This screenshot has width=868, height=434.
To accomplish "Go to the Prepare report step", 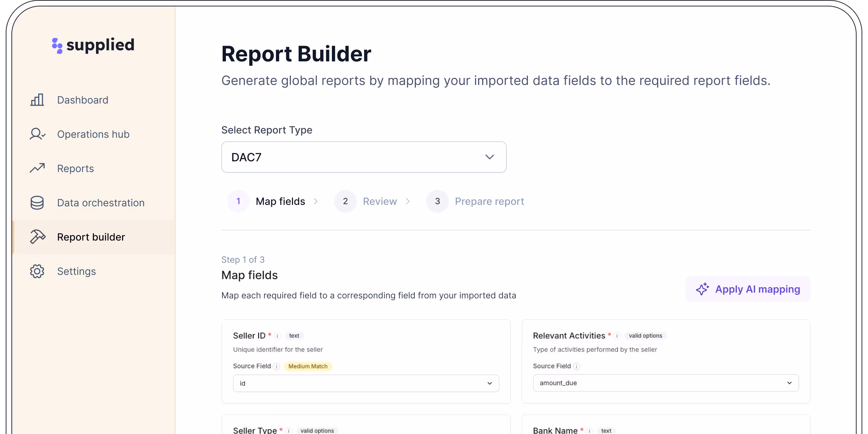I will (489, 201).
